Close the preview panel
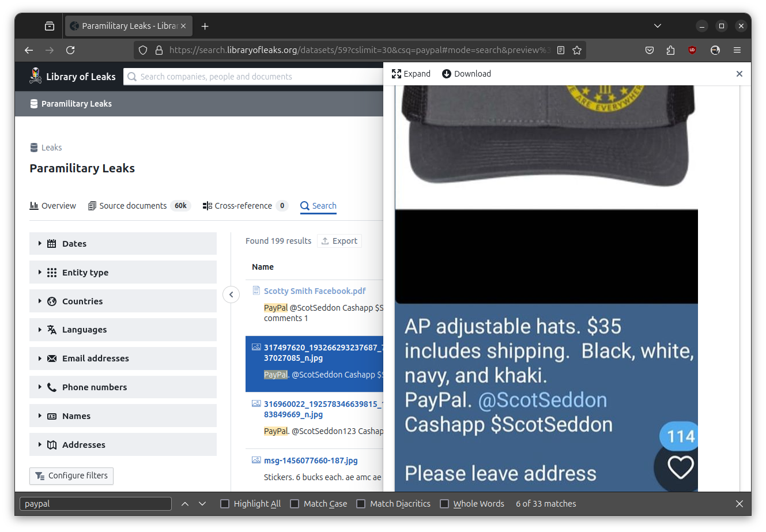Image resolution: width=766 pixels, height=532 pixels. pos(739,74)
